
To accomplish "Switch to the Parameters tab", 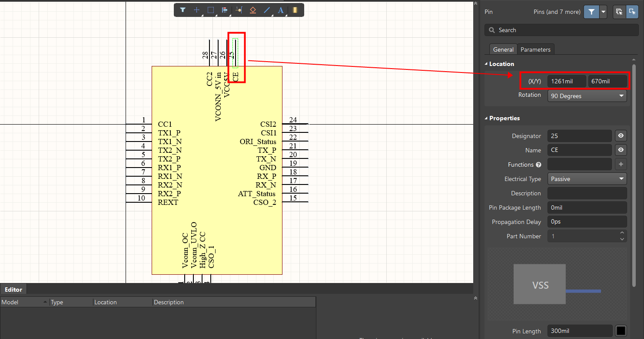I will tap(535, 49).
